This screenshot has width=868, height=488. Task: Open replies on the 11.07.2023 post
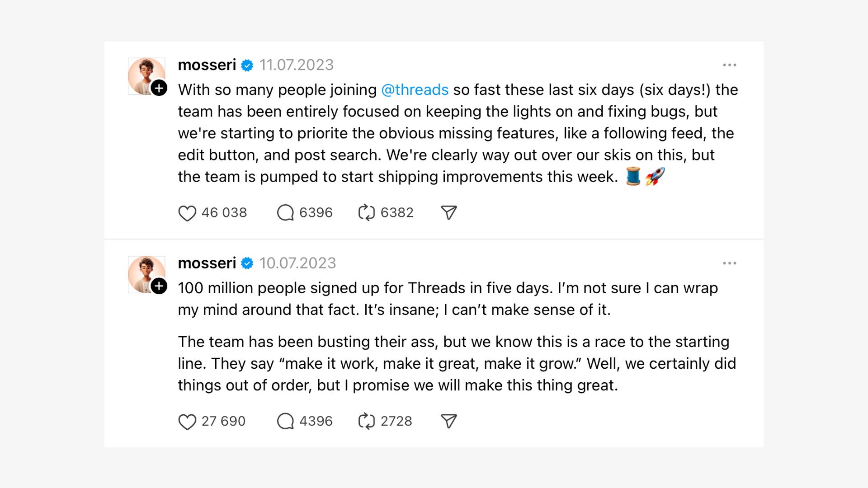pos(285,213)
